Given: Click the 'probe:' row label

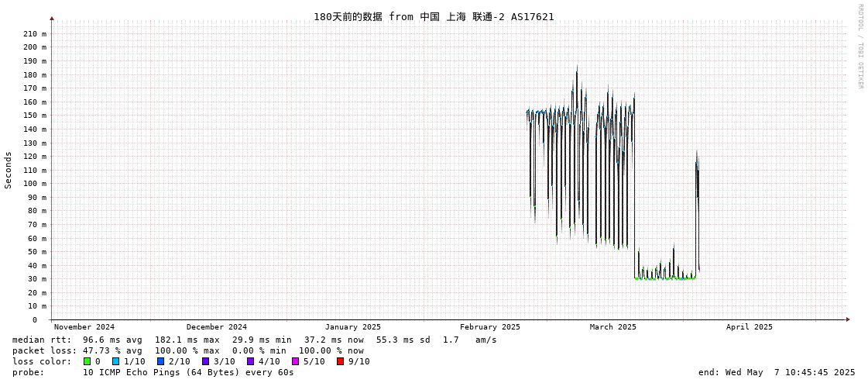Looking at the screenshot, I should pos(28,372).
